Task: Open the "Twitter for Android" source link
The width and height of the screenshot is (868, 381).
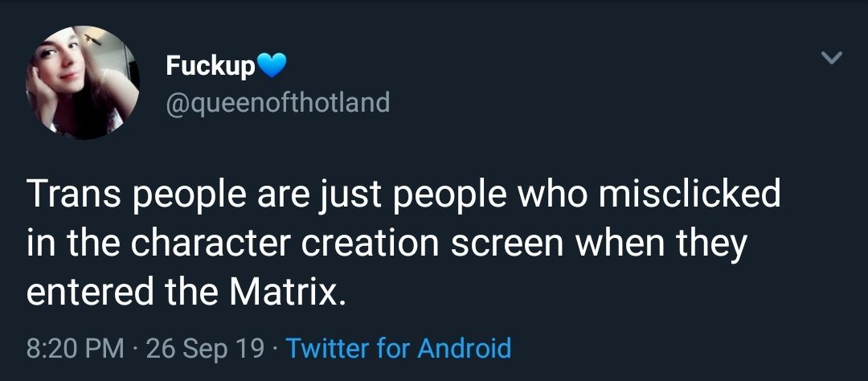Action: (x=399, y=348)
